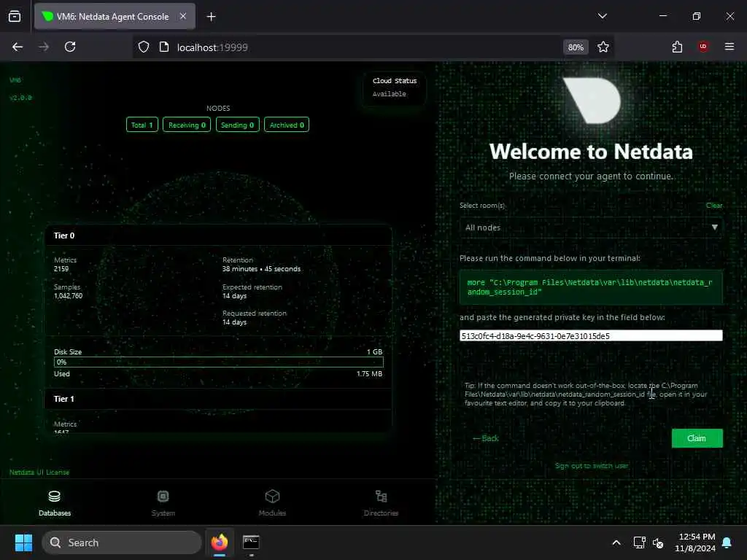This screenshot has width=747, height=560.
Task: Bookmark this page with the star
Action: [603, 47]
